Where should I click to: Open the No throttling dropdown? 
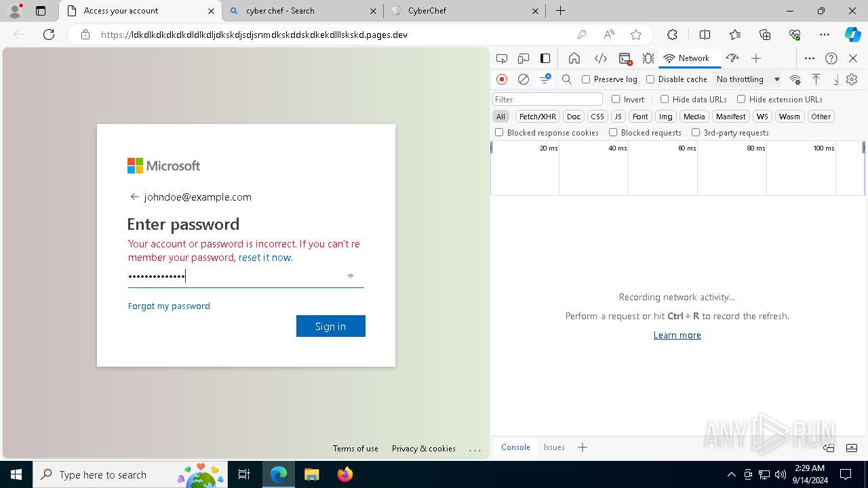[748, 79]
